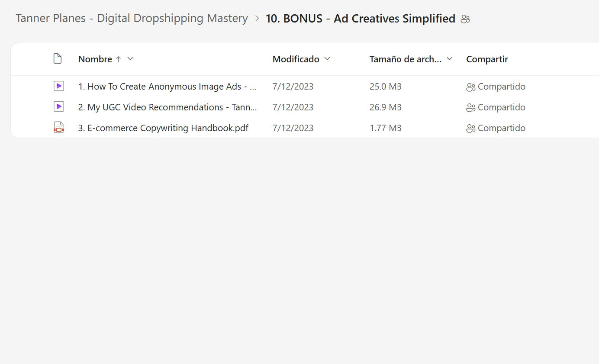The width and height of the screenshot is (599, 364).
Task: Click the "Compartido" text in the 26.9 MB row
Action: [x=501, y=107]
